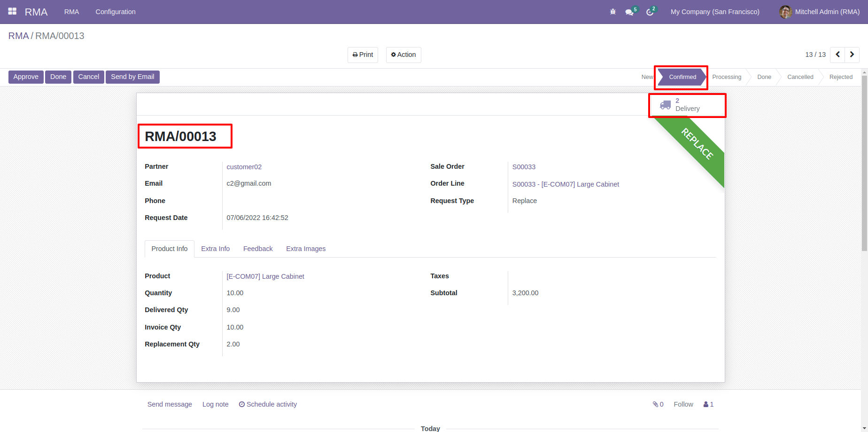
Task: Click request date 07/06/2022 16:42:52
Action: (257, 218)
